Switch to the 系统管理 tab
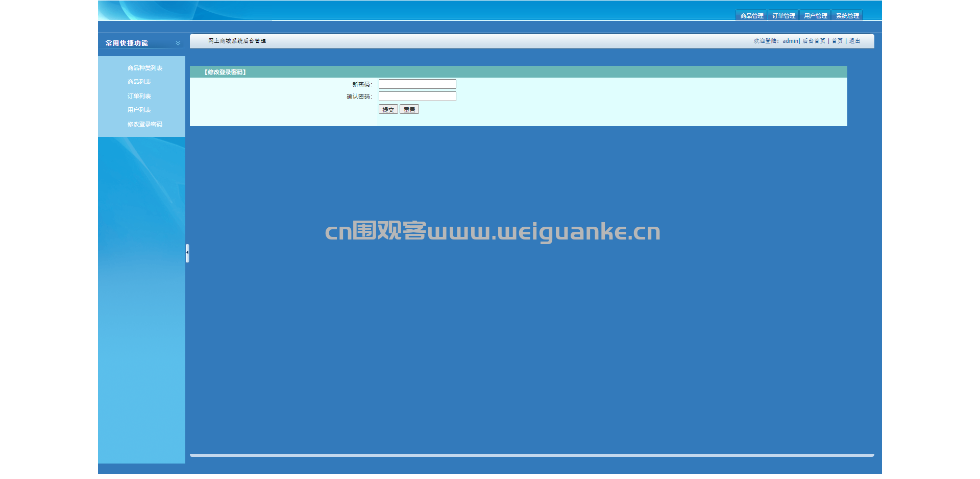980x479 pixels. click(847, 15)
